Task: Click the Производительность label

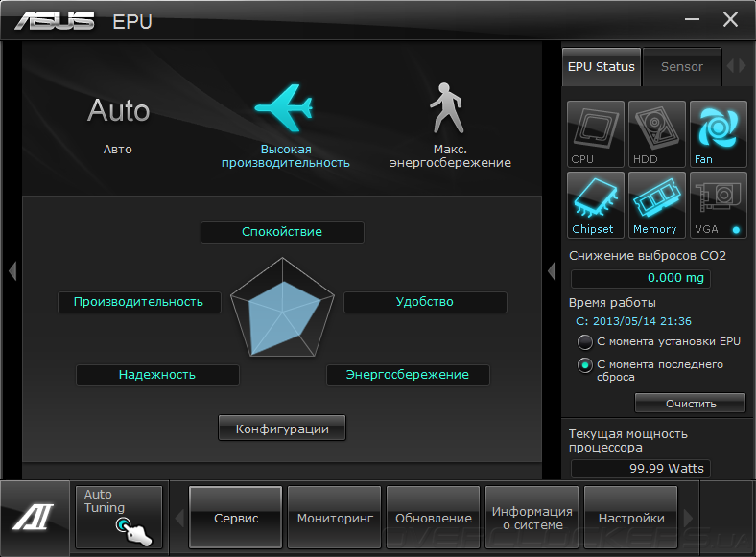Action: tap(139, 302)
